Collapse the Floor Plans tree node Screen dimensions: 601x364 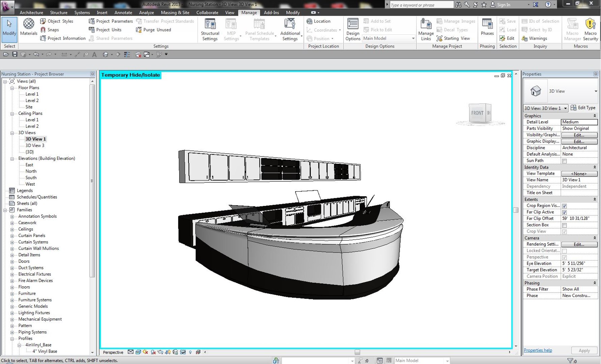[x=12, y=88]
